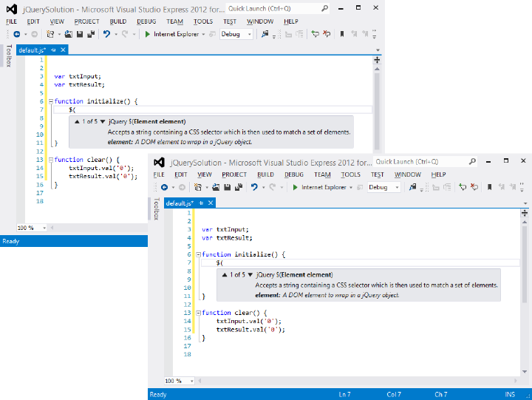This screenshot has width=532, height=400.
Task: Close default.js tab in back window
Action: click(x=63, y=50)
